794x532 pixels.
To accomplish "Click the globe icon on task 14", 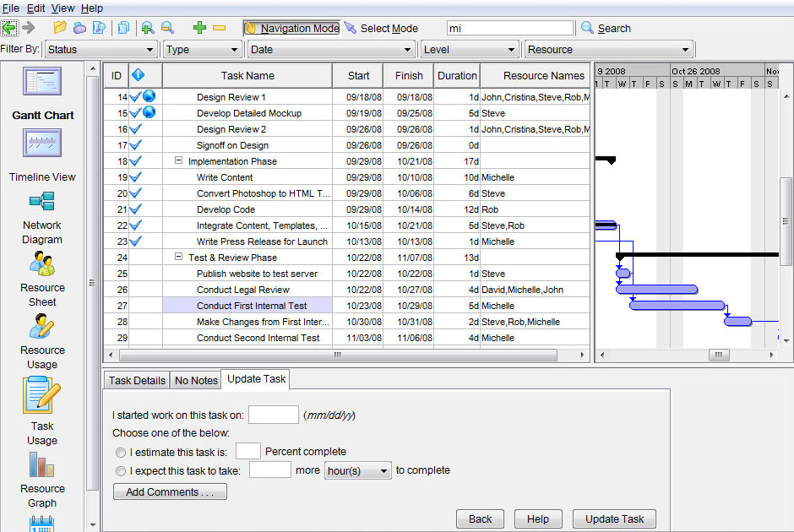I will 149,95.
